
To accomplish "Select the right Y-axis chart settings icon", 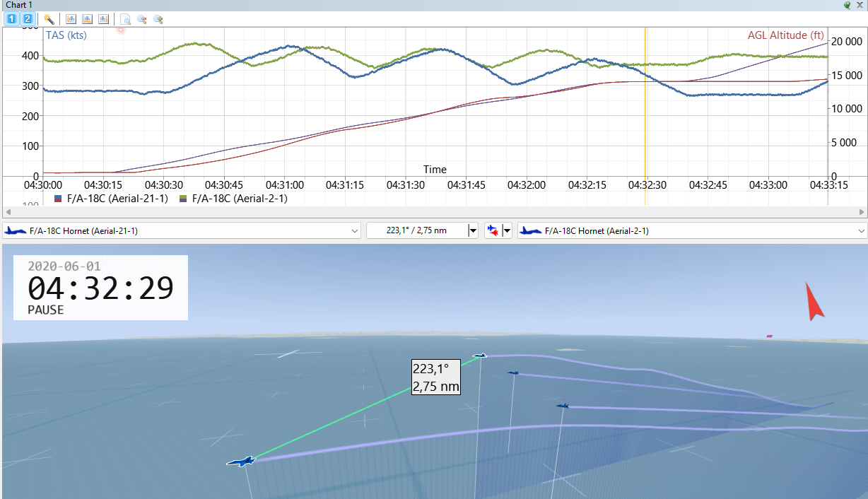I will click(x=104, y=19).
